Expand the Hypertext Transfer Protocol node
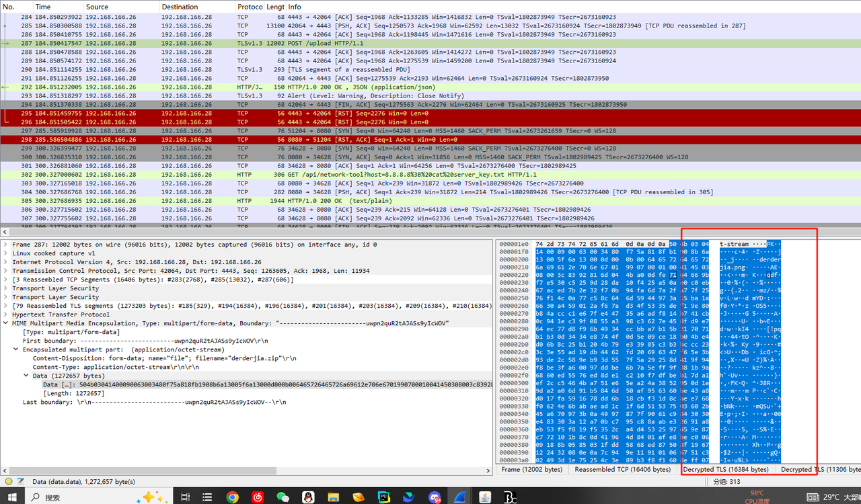 click(6, 314)
